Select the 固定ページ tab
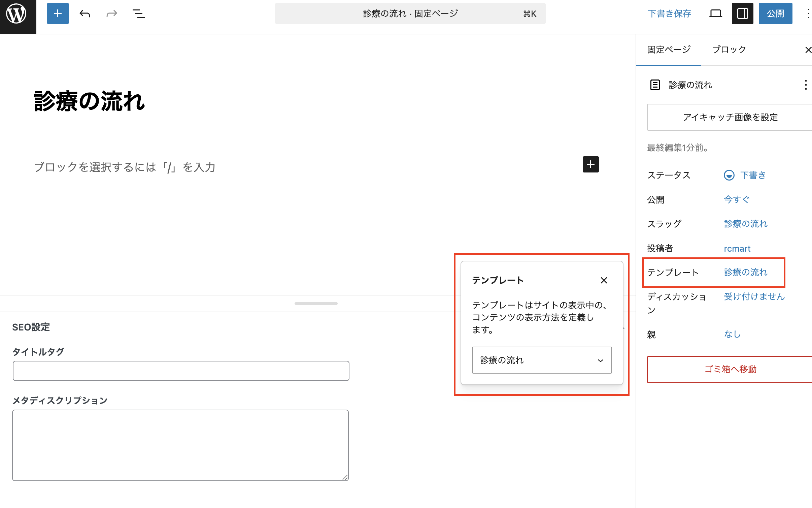The width and height of the screenshot is (812, 508). (669, 50)
